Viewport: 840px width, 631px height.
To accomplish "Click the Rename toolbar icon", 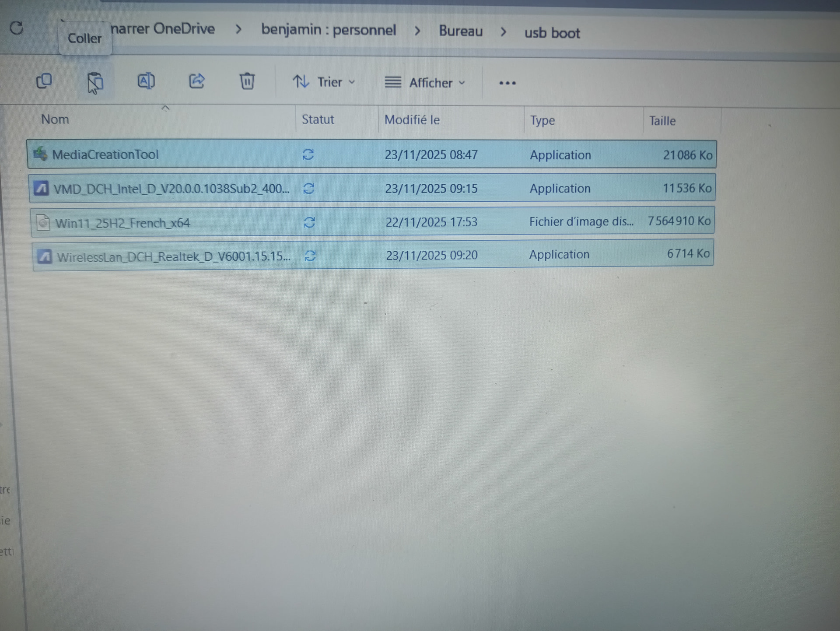I will click(146, 81).
